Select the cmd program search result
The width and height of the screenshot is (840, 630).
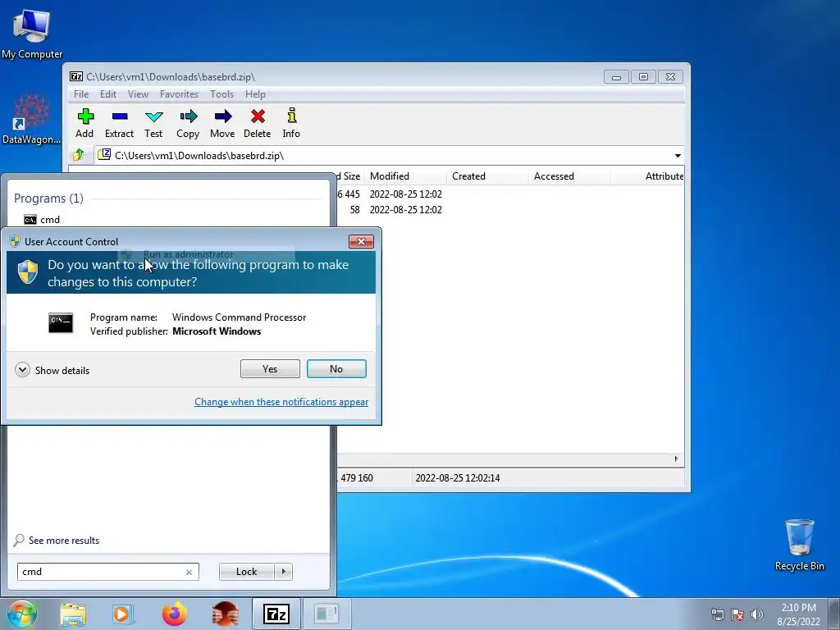coord(42,220)
